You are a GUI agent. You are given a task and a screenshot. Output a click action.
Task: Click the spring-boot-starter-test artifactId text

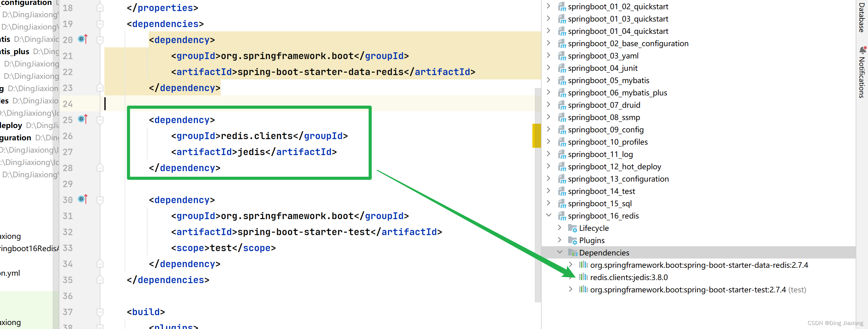[304, 232]
